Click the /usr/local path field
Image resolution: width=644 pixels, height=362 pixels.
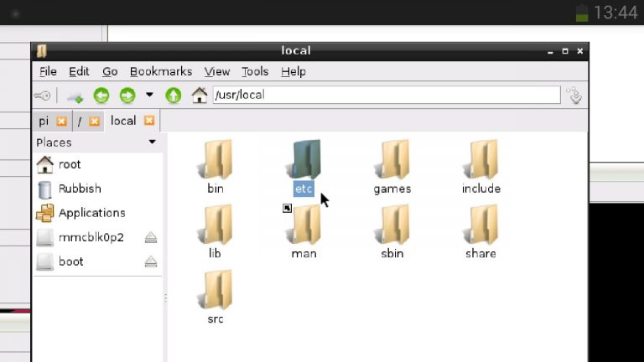(x=387, y=96)
